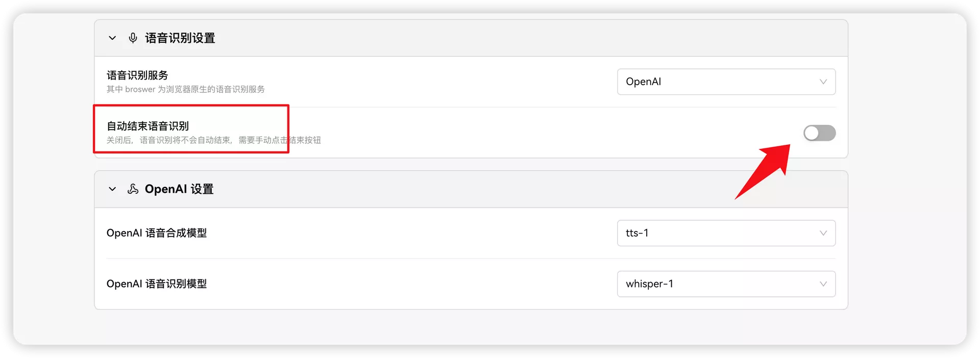Click the 自动结束语音识别 label
This screenshot has height=358, width=980.
pyautogui.click(x=148, y=126)
